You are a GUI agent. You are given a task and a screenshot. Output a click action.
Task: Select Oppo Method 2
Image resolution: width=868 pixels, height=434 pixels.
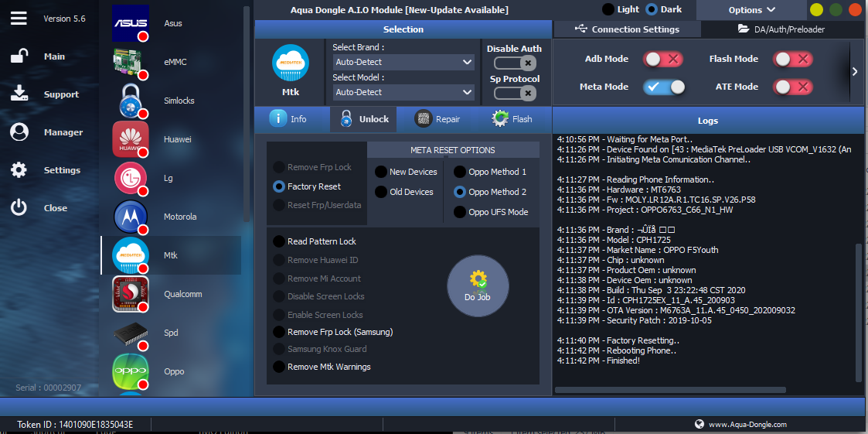tap(490, 192)
